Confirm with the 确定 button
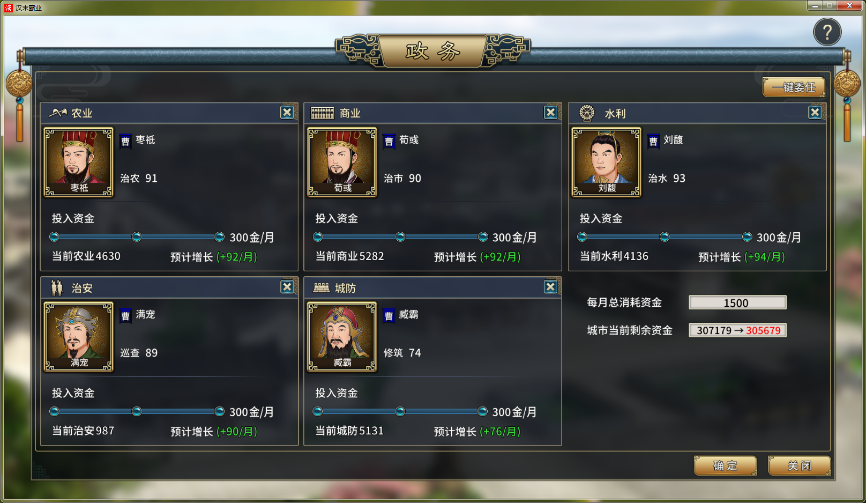866x503 pixels. click(725, 465)
